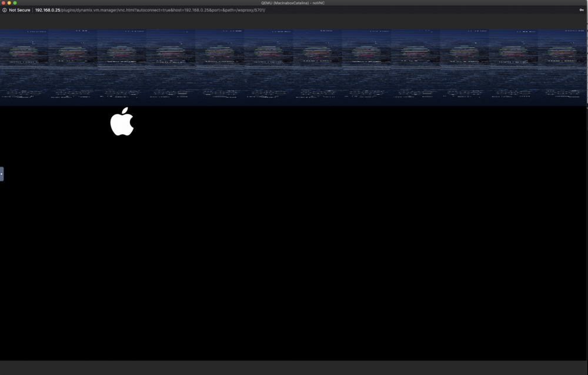588x375 pixels.
Task: Close the noVNC window with red button
Action: (x=4, y=3)
